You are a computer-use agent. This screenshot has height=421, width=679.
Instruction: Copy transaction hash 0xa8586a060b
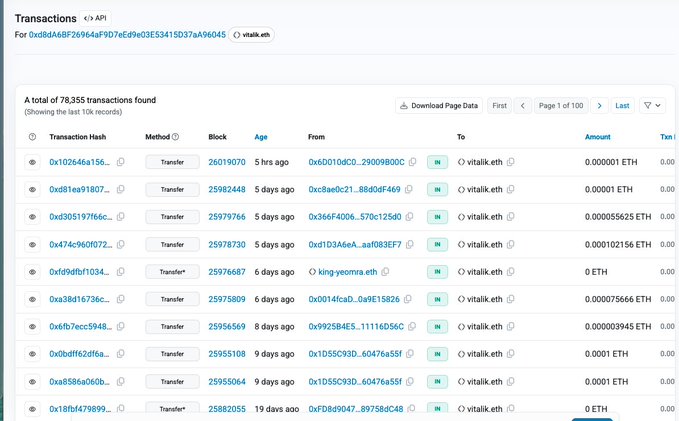(x=121, y=381)
